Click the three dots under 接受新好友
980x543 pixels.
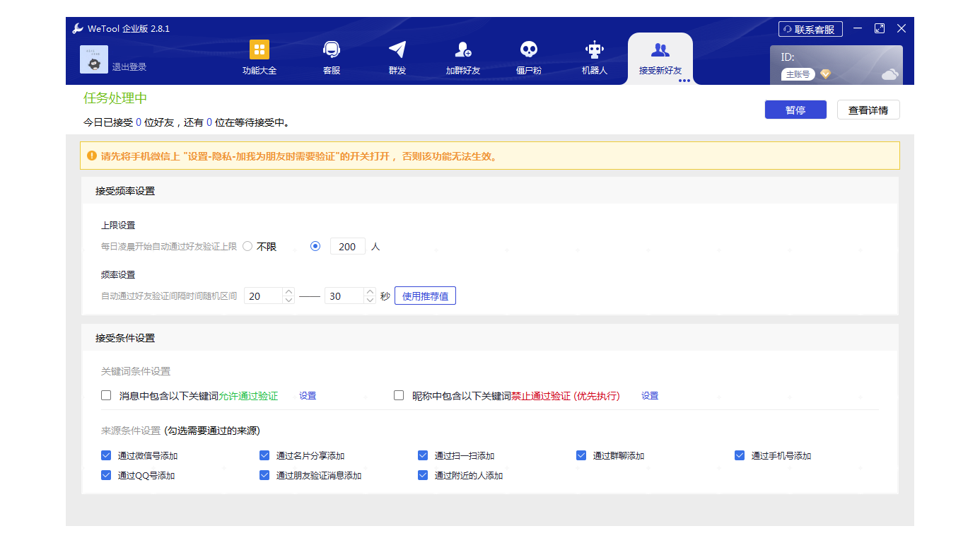point(684,81)
